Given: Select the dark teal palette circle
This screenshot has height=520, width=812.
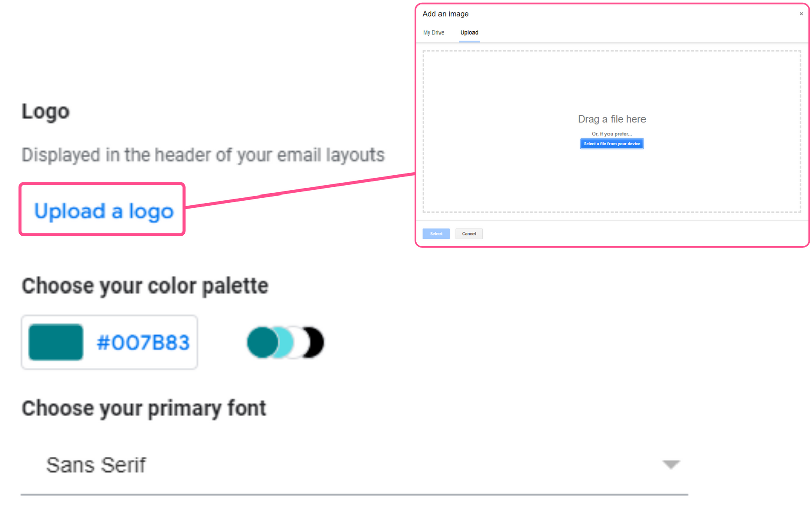Looking at the screenshot, I should (261, 342).
